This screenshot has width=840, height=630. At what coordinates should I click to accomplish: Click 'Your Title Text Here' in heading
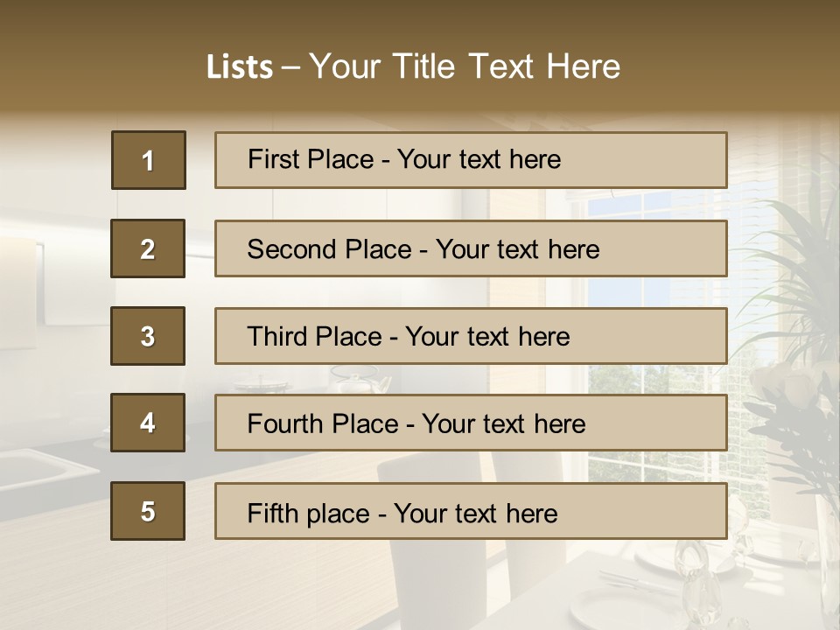coord(465,66)
